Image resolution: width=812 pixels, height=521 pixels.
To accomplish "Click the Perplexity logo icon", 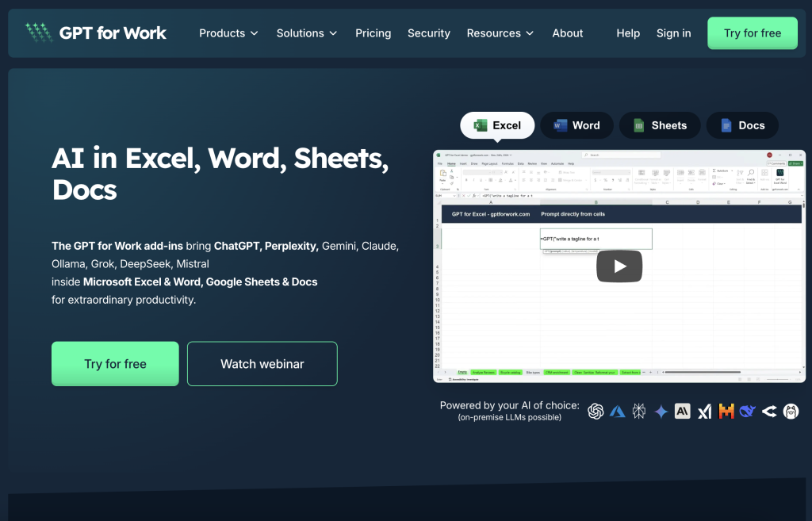I will click(639, 412).
